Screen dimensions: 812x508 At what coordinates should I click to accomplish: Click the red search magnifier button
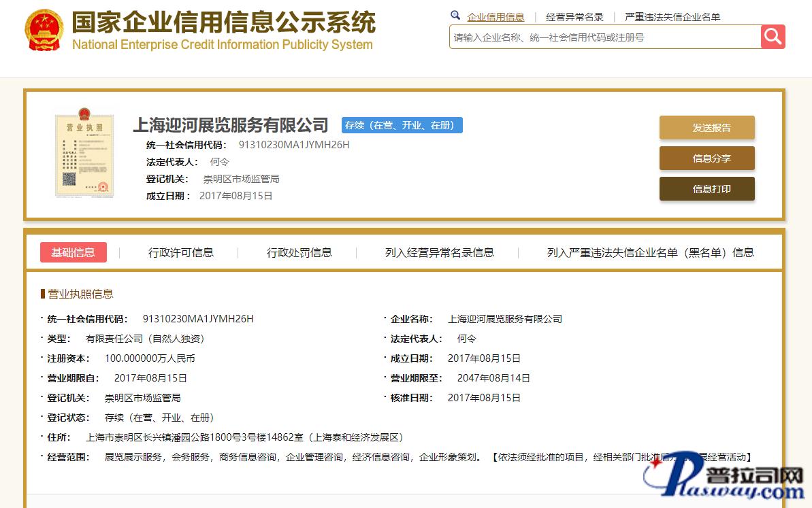click(773, 37)
